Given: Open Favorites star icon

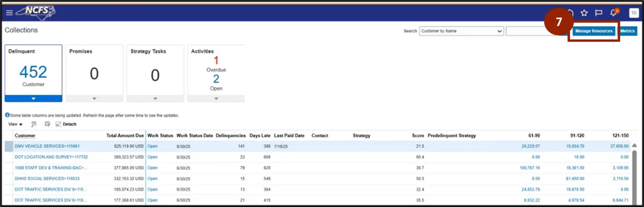Looking at the screenshot, I should point(584,13).
